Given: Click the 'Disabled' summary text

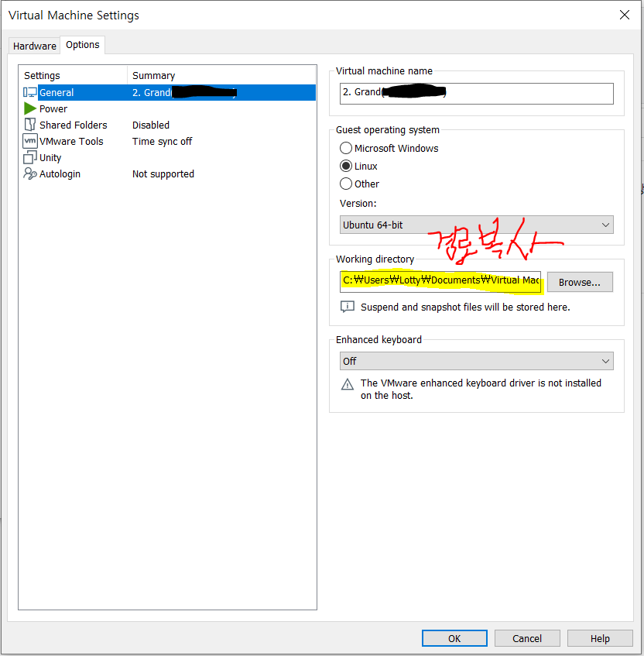Looking at the screenshot, I should point(150,125).
